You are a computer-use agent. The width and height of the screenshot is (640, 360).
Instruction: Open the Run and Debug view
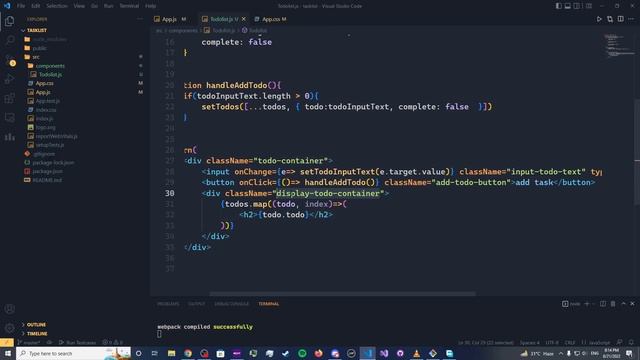click(9, 79)
